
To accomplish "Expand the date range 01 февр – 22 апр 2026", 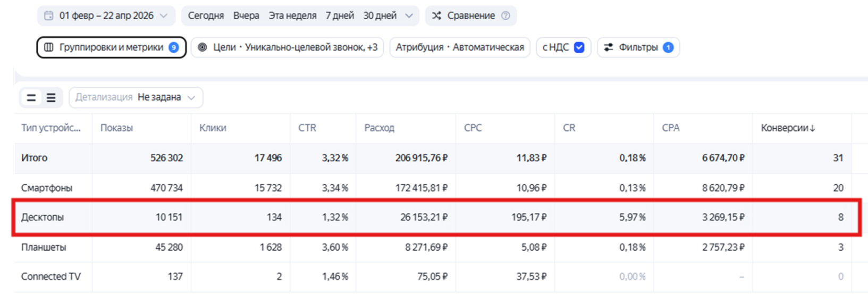I will [x=106, y=16].
